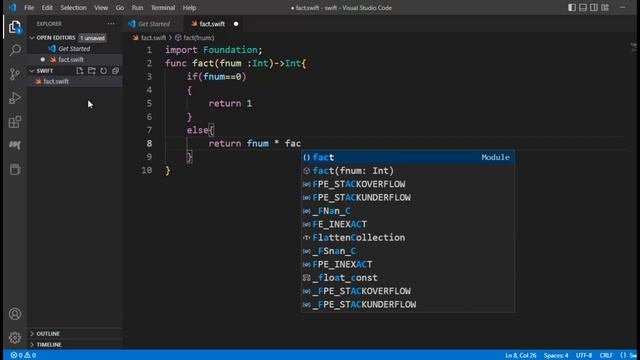Select fact.swift in Open Editors list
The image size is (640, 360).
(x=75, y=60)
